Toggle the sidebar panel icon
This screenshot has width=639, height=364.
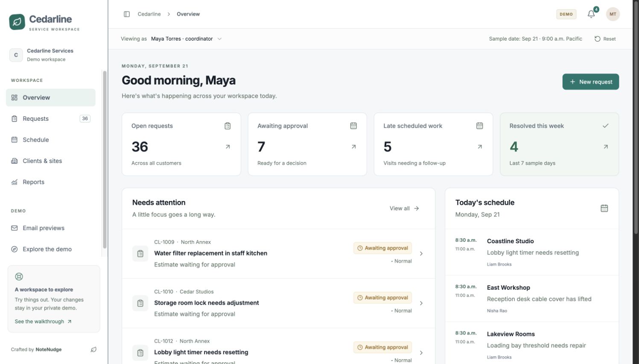127,14
